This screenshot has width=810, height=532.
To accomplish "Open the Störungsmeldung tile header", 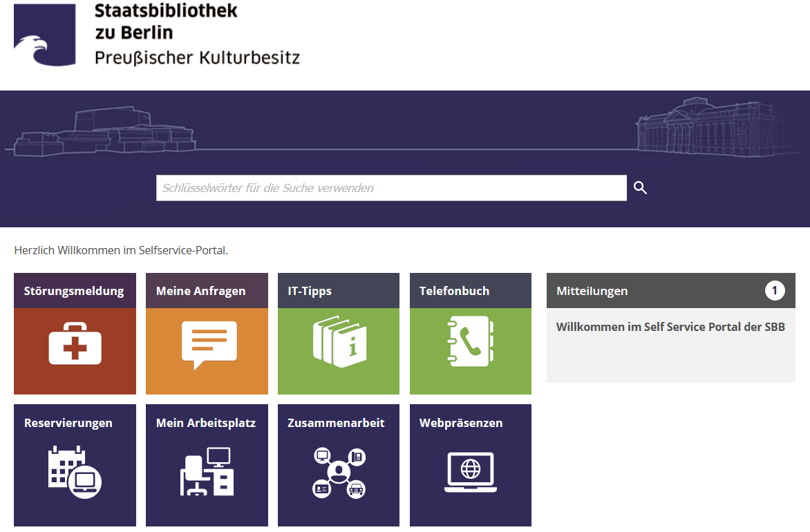I will pyautogui.click(x=75, y=291).
